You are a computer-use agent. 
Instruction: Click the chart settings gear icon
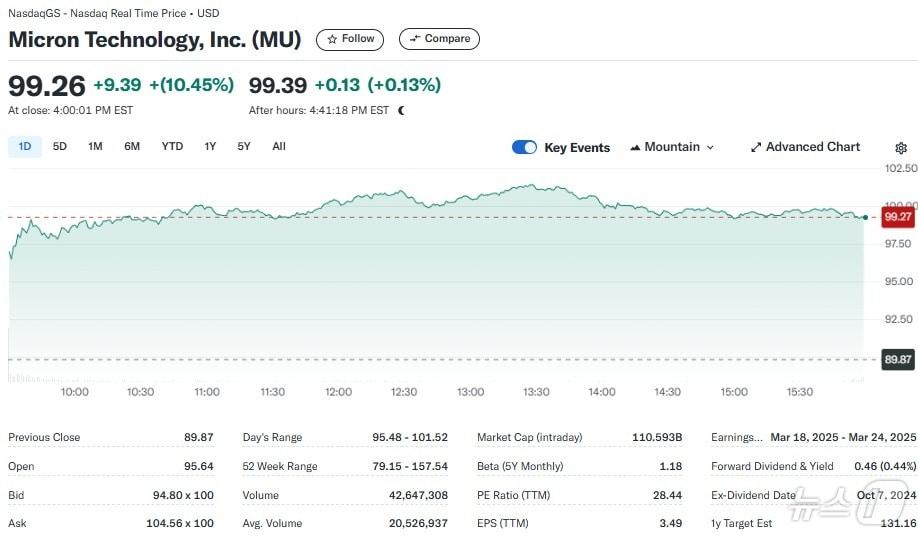(x=901, y=148)
